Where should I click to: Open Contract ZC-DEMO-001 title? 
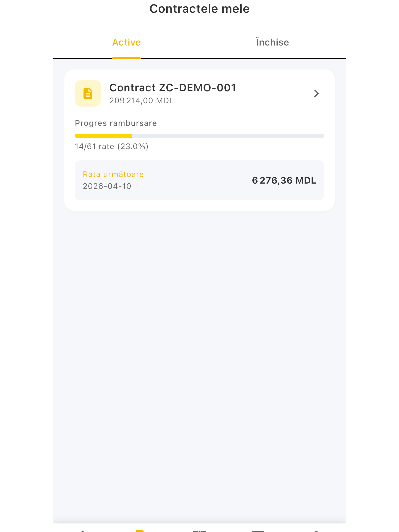(173, 88)
